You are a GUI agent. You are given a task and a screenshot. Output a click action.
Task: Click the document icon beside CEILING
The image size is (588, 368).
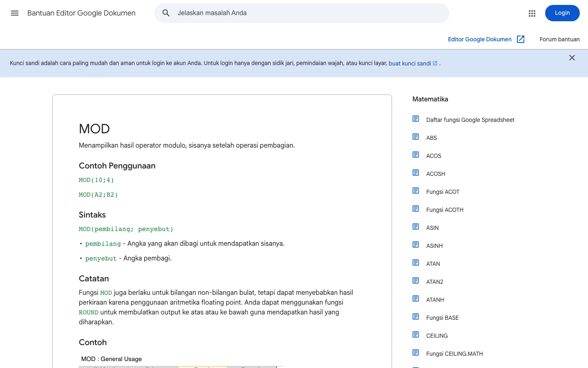(x=416, y=335)
